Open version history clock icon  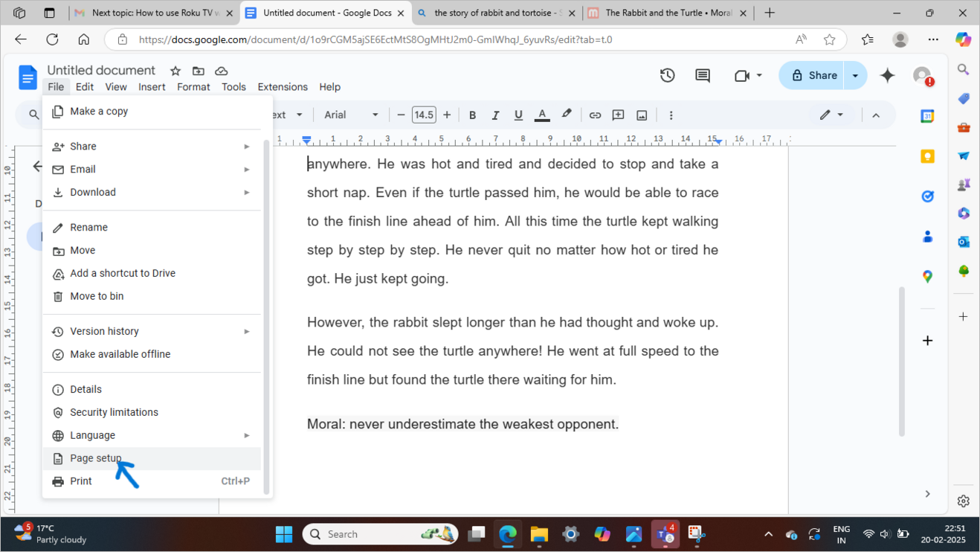coord(667,75)
